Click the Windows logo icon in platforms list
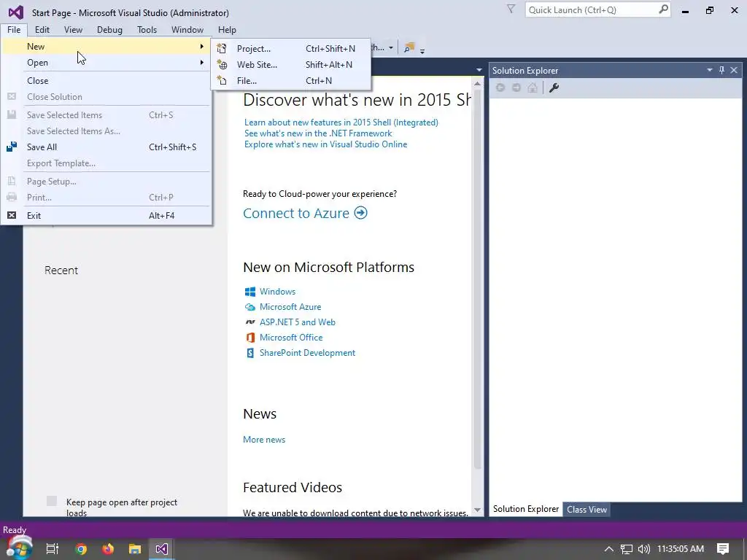The width and height of the screenshot is (747, 560). coord(249,292)
